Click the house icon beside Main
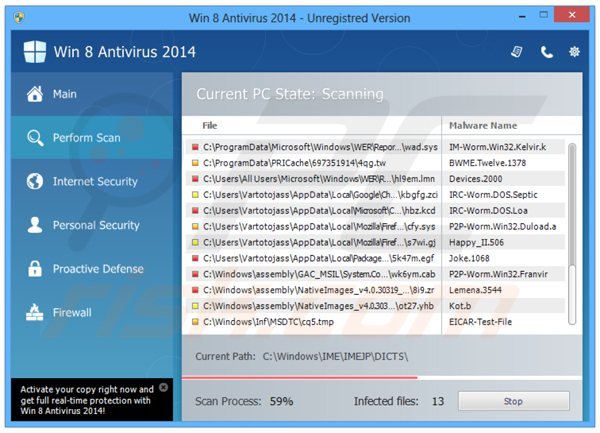 pyautogui.click(x=35, y=94)
